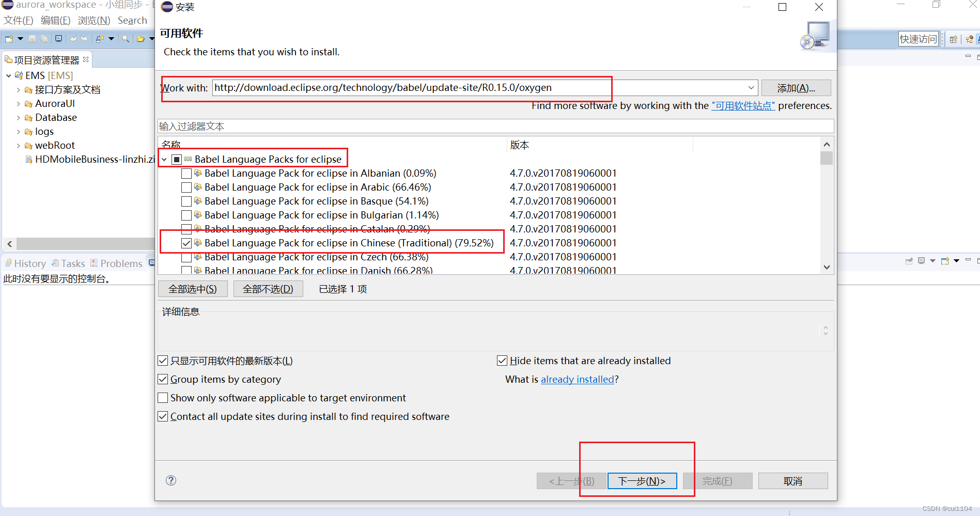
Task: Collapse the Babel Language Packs category
Action: point(164,160)
